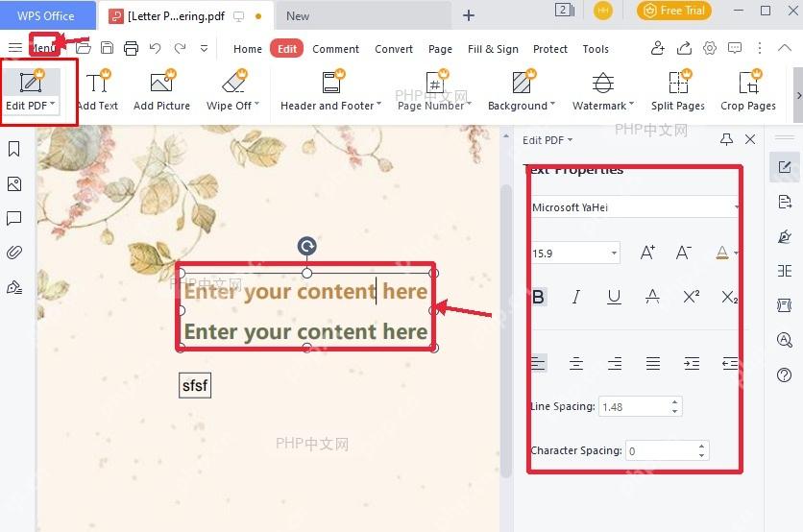Click the Print icon
The image size is (803, 532).
point(131,48)
